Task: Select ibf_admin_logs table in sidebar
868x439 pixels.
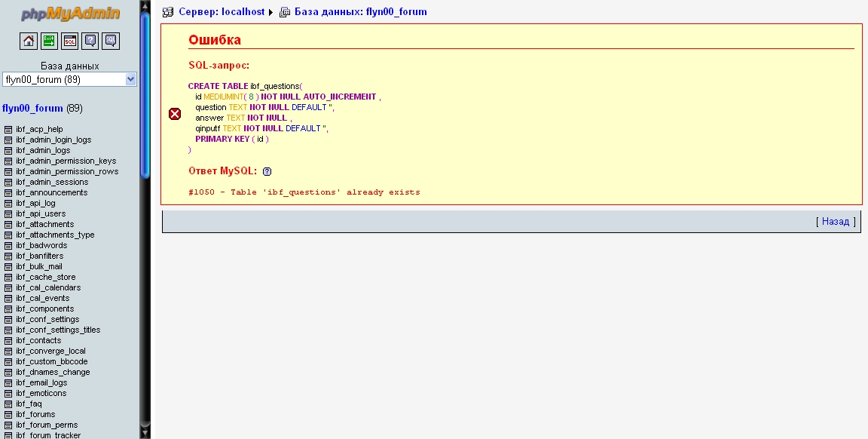Action: [x=43, y=151]
